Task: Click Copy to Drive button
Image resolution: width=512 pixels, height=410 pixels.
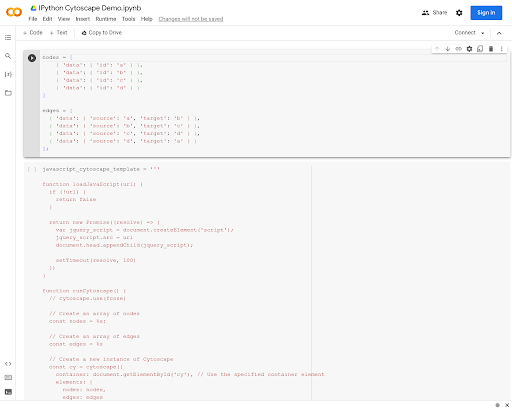Action: click(102, 33)
